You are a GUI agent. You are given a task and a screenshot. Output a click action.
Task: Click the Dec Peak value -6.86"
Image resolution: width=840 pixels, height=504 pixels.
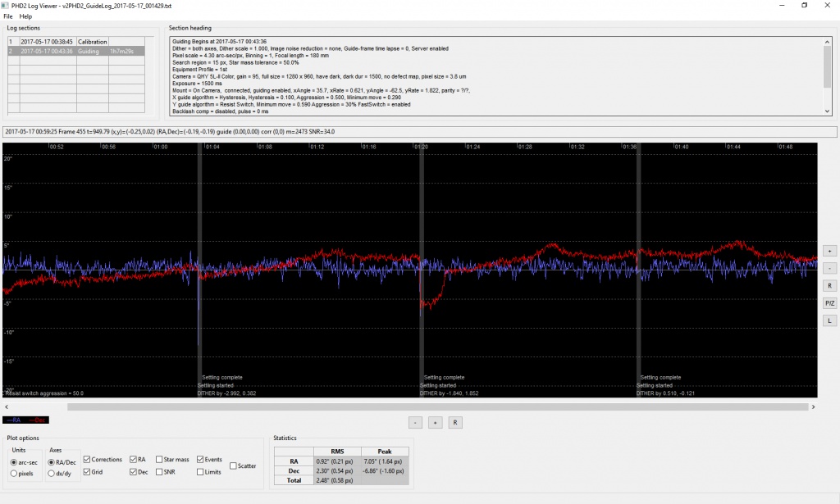click(x=385, y=471)
